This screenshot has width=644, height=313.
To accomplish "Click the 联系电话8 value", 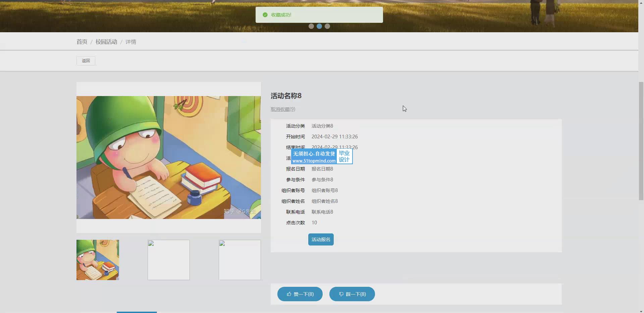I will pos(322,212).
